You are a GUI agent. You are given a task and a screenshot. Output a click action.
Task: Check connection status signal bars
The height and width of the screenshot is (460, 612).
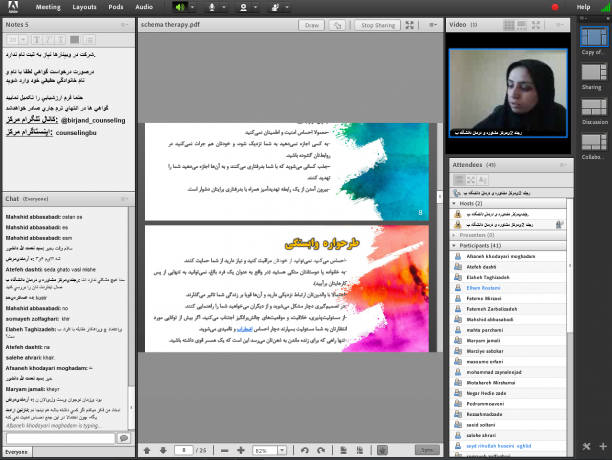coord(605,7)
